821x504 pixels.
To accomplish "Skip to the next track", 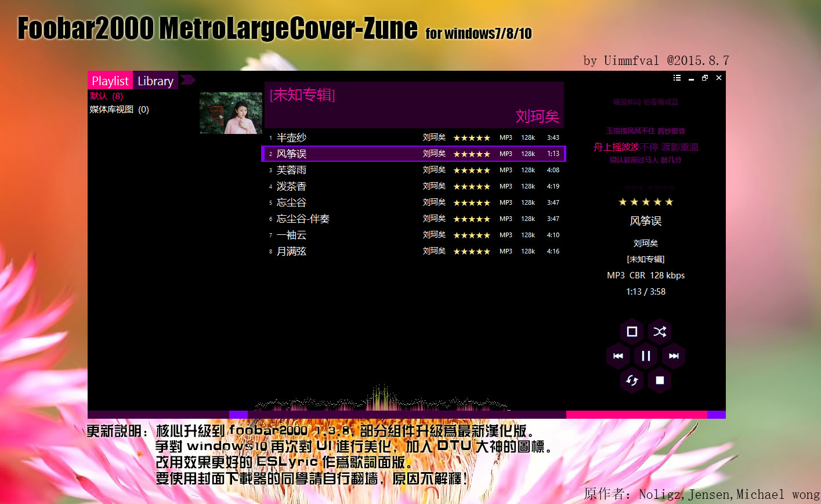I will coord(674,356).
